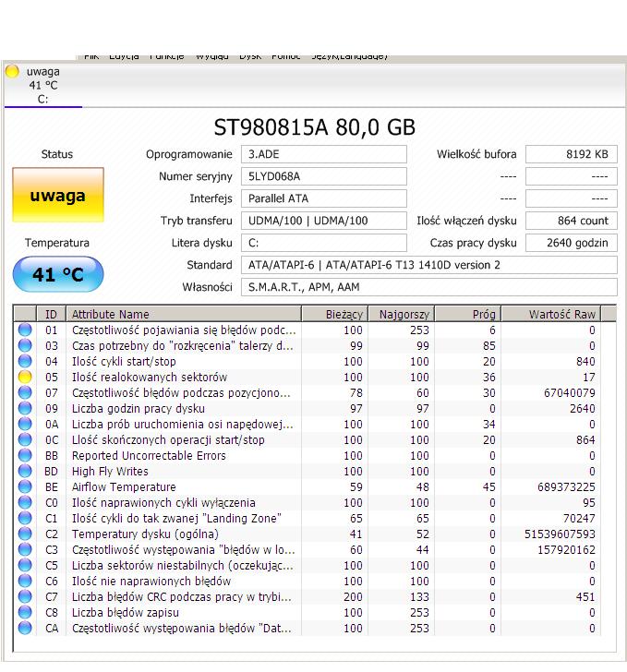Click the transfer mode field UDMA/100 | UDMA/100
This screenshot has width=627, height=672.
click(x=324, y=221)
